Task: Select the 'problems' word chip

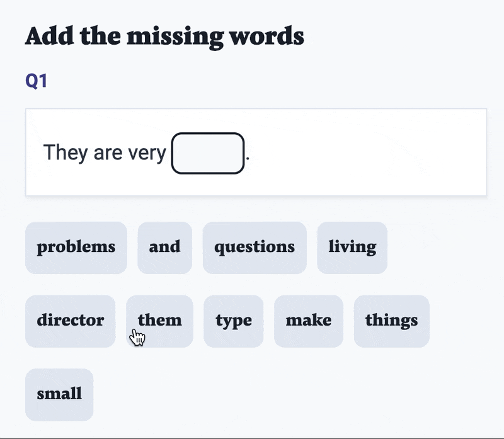Action: pyautogui.click(x=76, y=248)
